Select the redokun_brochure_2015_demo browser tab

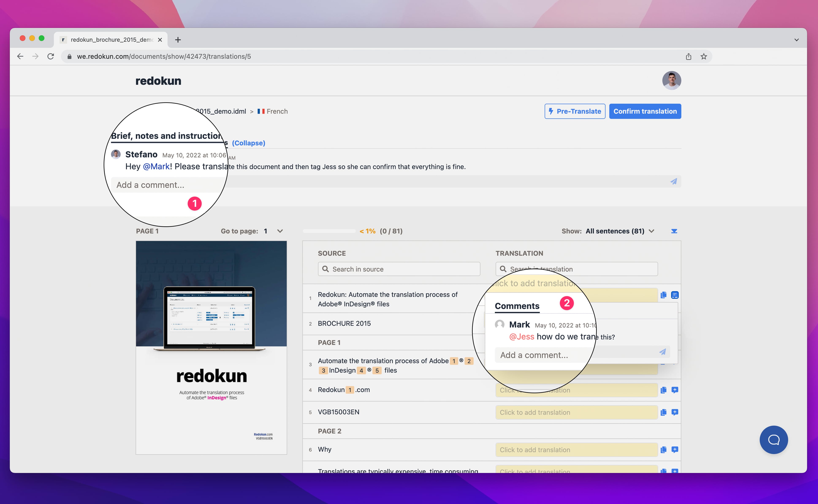coord(110,39)
